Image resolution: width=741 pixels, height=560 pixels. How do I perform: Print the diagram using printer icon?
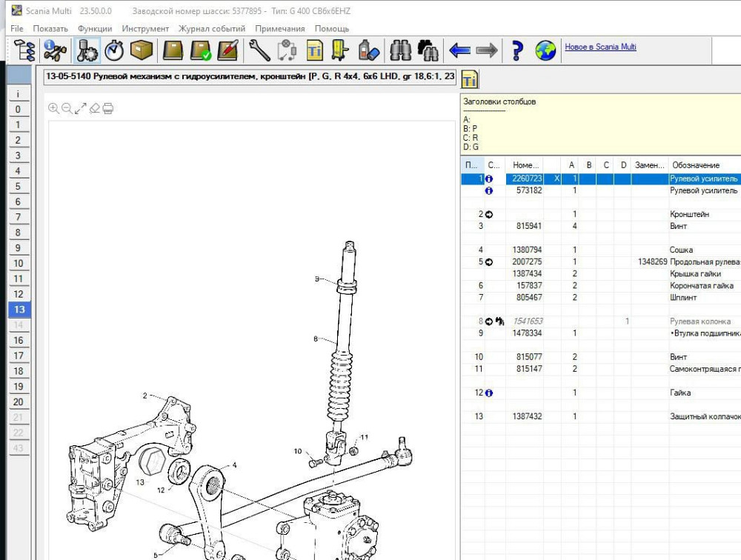point(108,109)
